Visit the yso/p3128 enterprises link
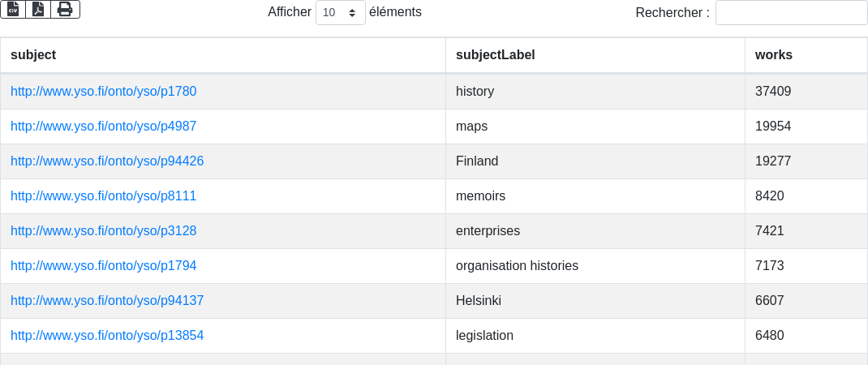 pyautogui.click(x=104, y=230)
